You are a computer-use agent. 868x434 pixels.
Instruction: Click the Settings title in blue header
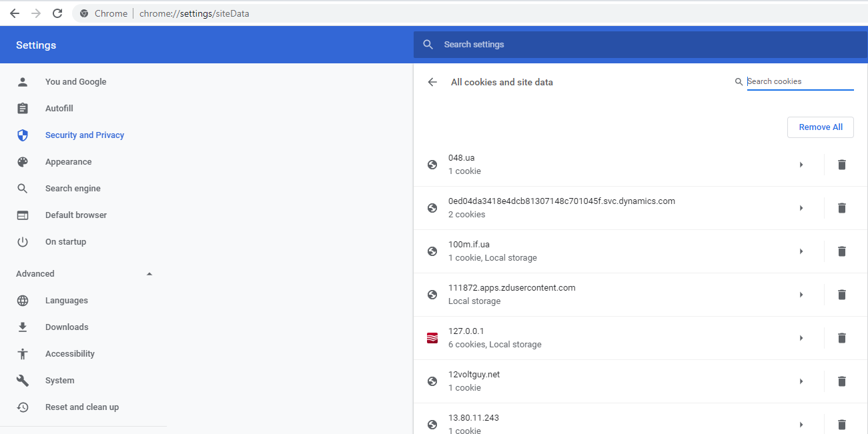[x=36, y=45]
